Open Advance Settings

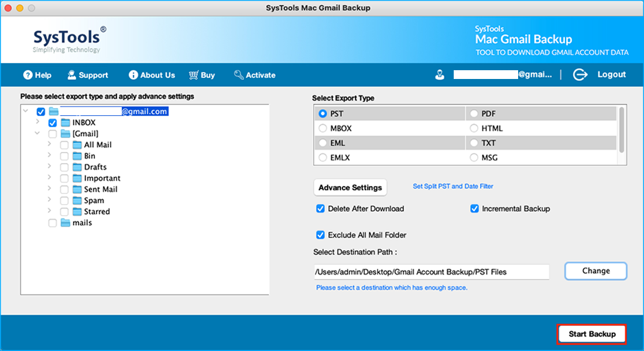(350, 188)
